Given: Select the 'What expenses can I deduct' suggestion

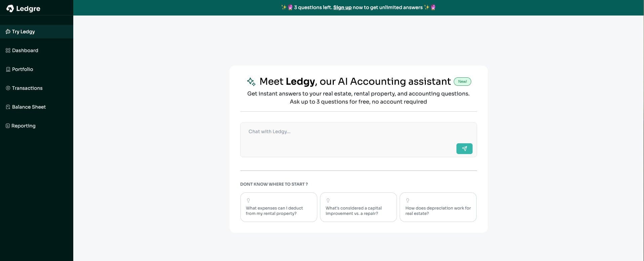Looking at the screenshot, I should click(278, 207).
